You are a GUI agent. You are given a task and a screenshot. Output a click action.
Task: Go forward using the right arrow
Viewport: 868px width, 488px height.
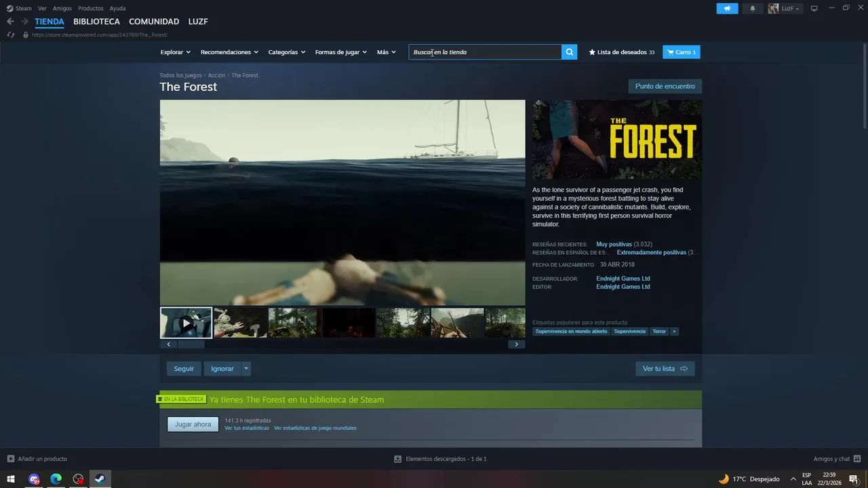click(24, 22)
